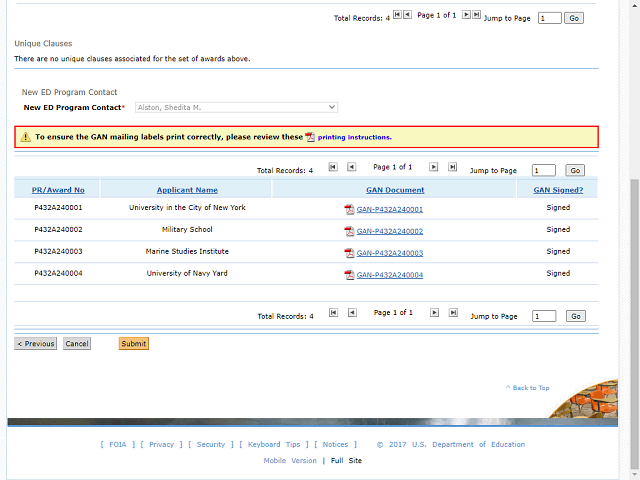Viewport: 640px width, 480px height.
Task: Sort by GAN Document column
Action: coord(395,190)
